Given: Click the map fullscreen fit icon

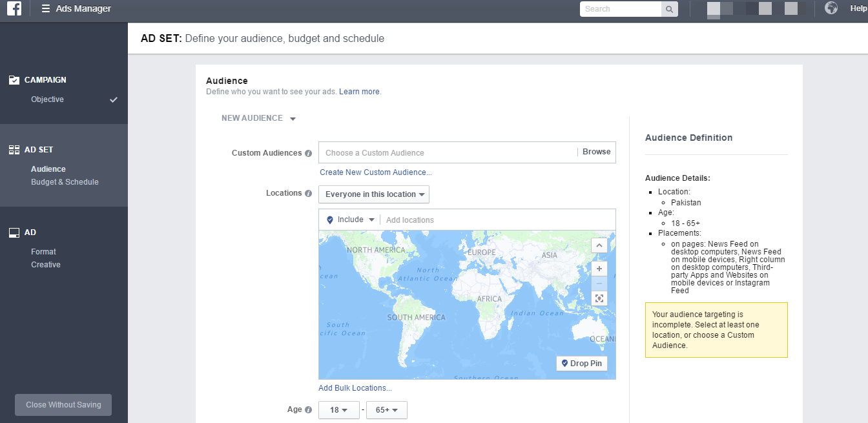Looking at the screenshot, I should (599, 298).
